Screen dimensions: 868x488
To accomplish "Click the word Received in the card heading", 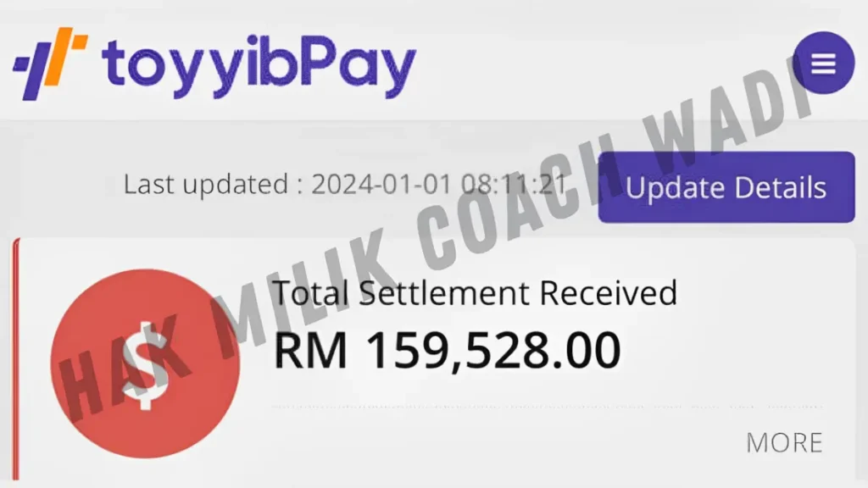I will click(x=609, y=292).
